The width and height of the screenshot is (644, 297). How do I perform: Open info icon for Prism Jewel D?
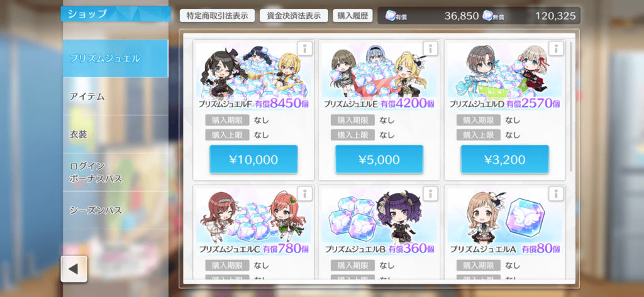click(x=556, y=49)
